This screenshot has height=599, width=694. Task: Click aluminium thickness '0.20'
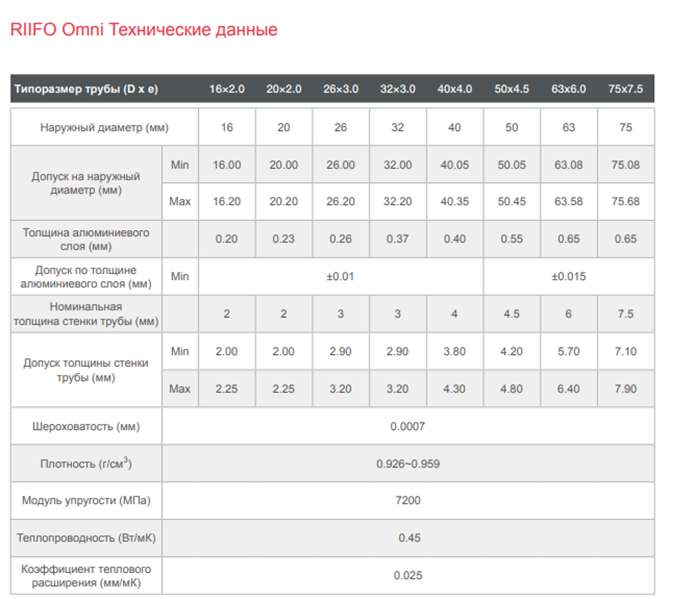click(227, 239)
